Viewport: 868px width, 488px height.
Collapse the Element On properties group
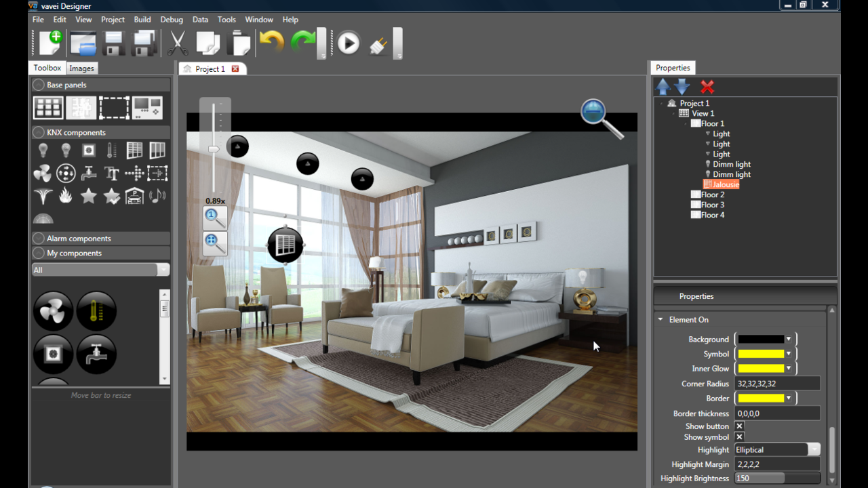pyautogui.click(x=660, y=319)
